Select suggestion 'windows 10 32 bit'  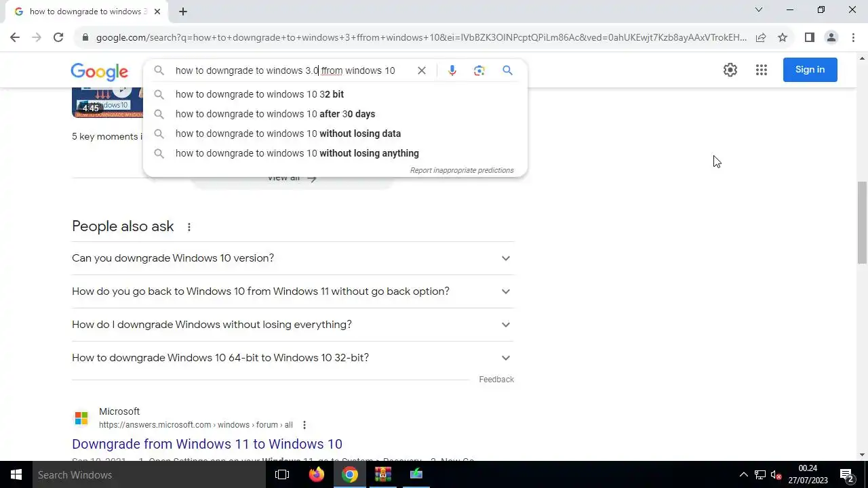[335, 94]
